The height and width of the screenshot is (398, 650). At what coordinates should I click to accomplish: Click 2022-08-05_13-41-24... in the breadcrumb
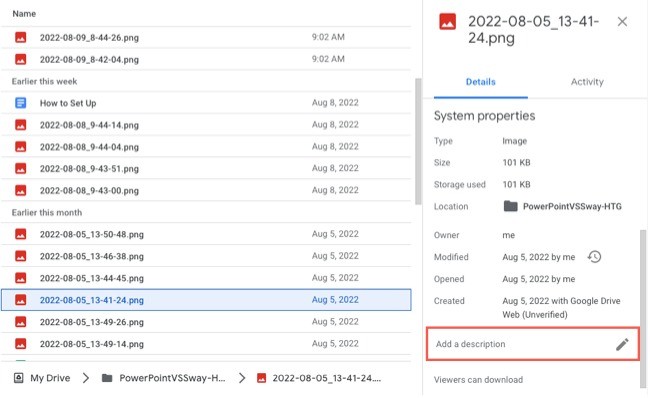tap(327, 378)
